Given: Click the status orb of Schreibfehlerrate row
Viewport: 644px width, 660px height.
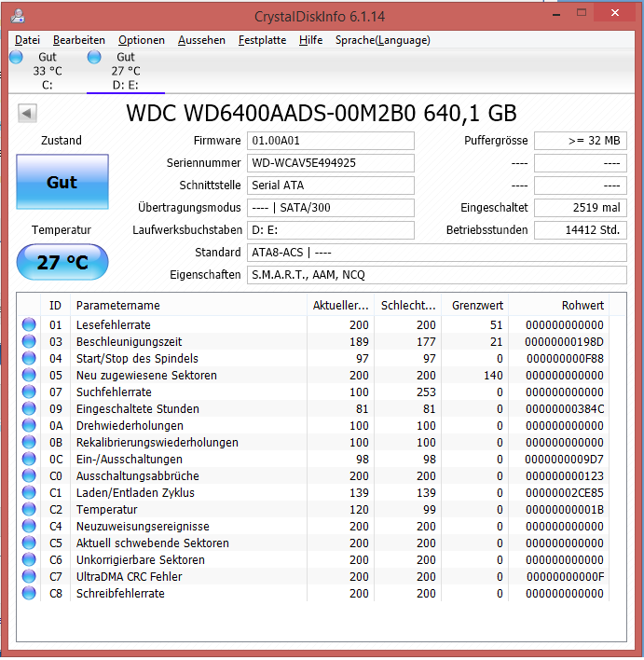Looking at the screenshot, I should (x=29, y=593).
